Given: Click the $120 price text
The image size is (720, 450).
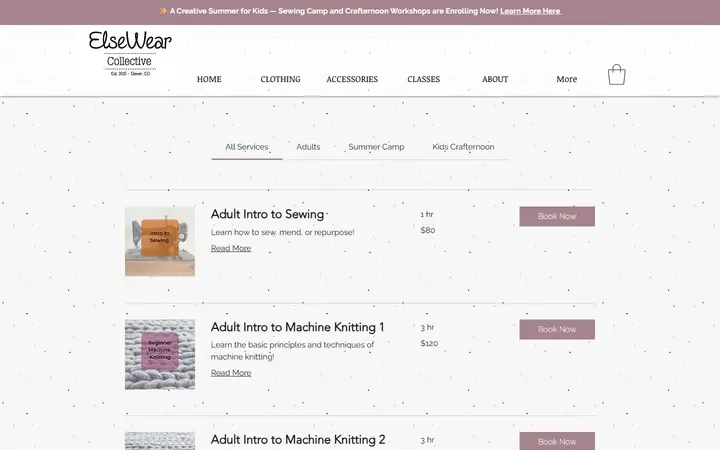Looking at the screenshot, I should (429, 343).
